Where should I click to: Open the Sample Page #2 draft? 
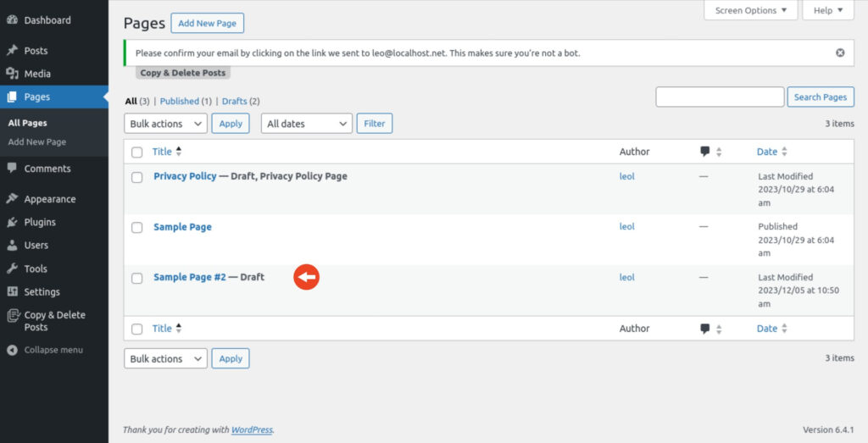coord(190,277)
